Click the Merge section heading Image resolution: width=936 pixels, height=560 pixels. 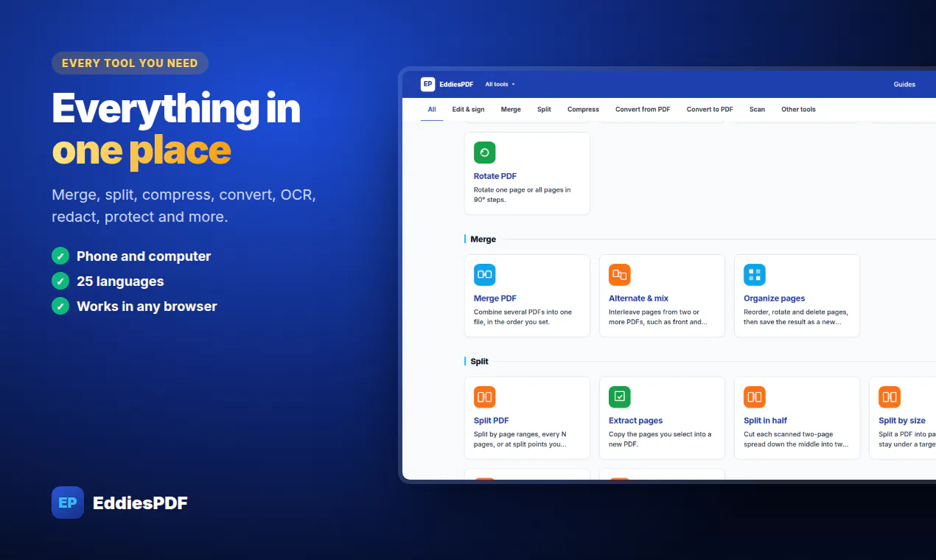click(483, 239)
